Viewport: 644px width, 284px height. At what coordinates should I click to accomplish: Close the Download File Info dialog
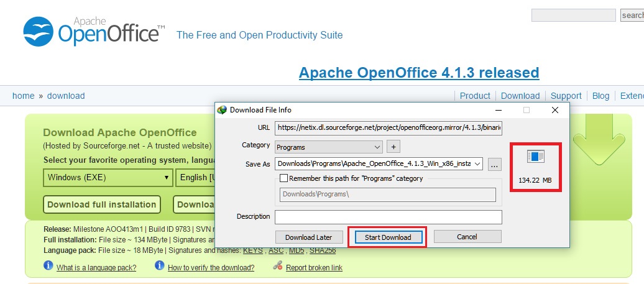tap(555, 110)
